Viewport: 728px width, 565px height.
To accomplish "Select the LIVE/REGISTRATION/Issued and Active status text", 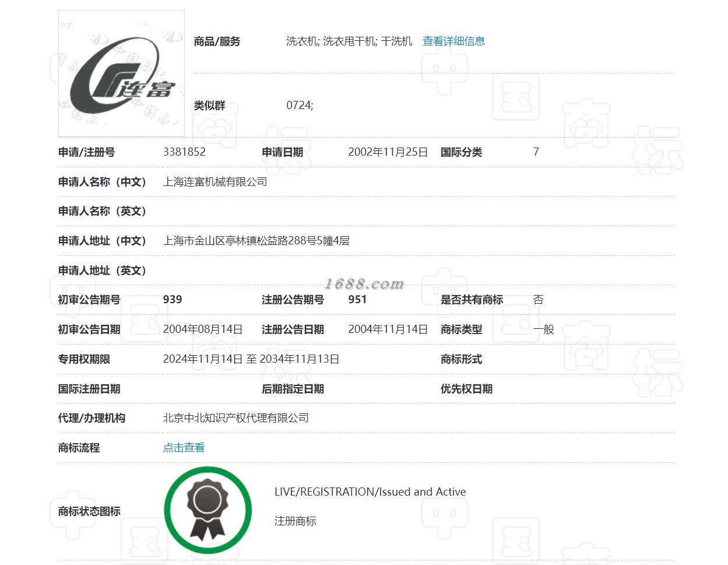I will 370,492.
